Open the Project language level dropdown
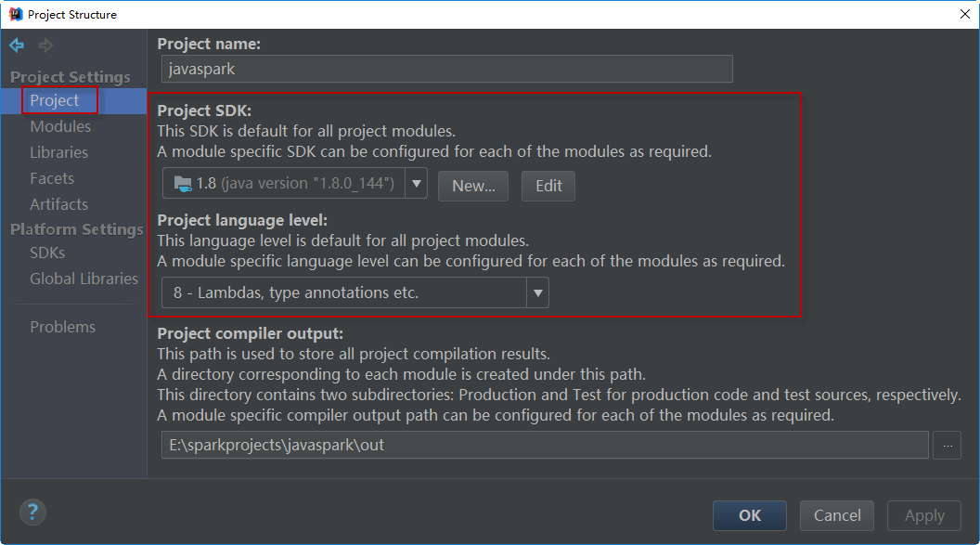 355,293
